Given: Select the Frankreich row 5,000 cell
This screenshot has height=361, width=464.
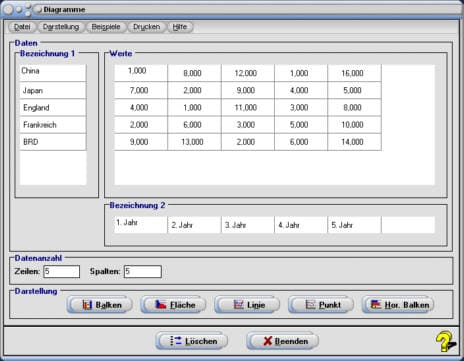Looking at the screenshot, I should click(301, 125).
